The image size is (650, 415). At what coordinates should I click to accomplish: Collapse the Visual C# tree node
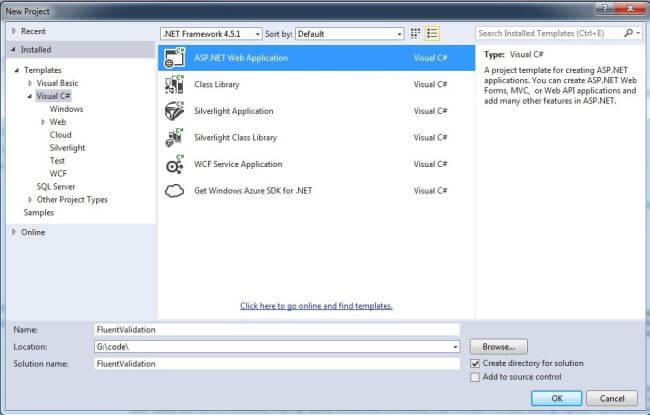tap(30, 96)
